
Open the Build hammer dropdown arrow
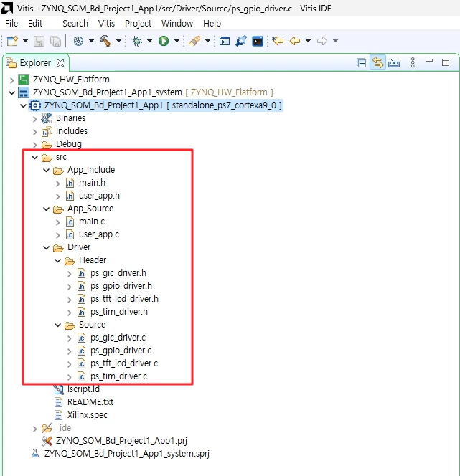coord(119,41)
